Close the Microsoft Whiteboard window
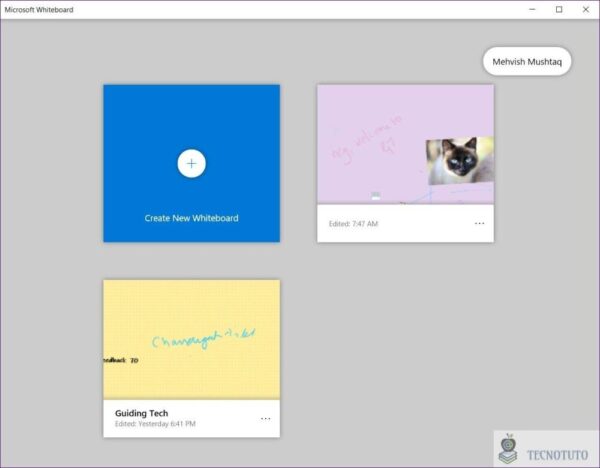 tap(586, 10)
